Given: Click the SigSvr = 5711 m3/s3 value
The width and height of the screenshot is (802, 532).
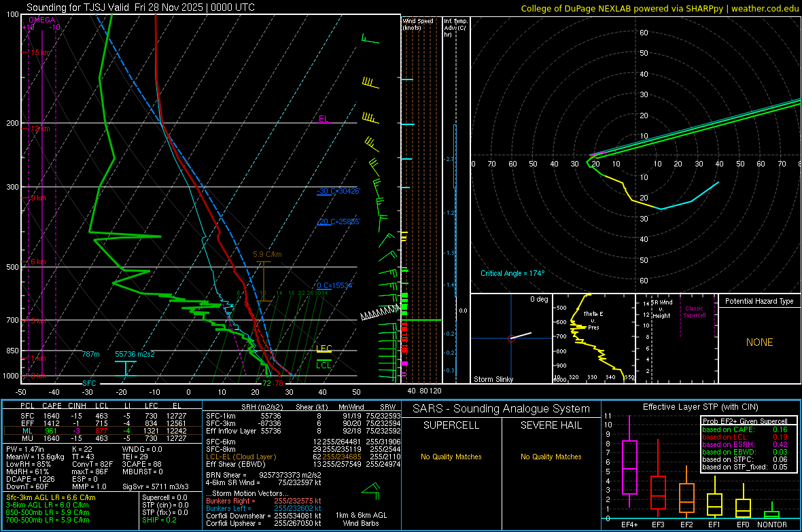Looking at the screenshot, I should pyautogui.click(x=156, y=486).
